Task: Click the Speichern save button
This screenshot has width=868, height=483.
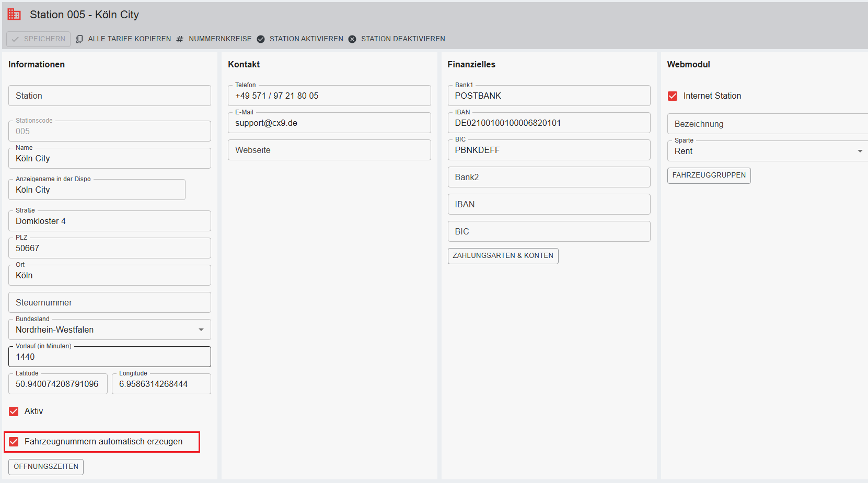Action: click(39, 39)
